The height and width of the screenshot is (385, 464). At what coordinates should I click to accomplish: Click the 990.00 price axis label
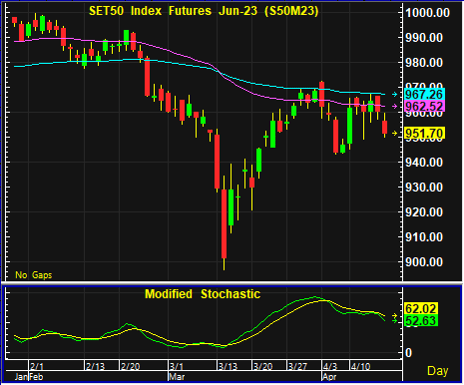point(424,38)
